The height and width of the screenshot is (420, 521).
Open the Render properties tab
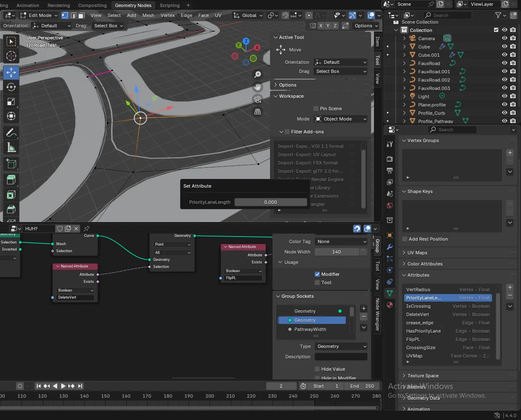[x=389, y=159]
